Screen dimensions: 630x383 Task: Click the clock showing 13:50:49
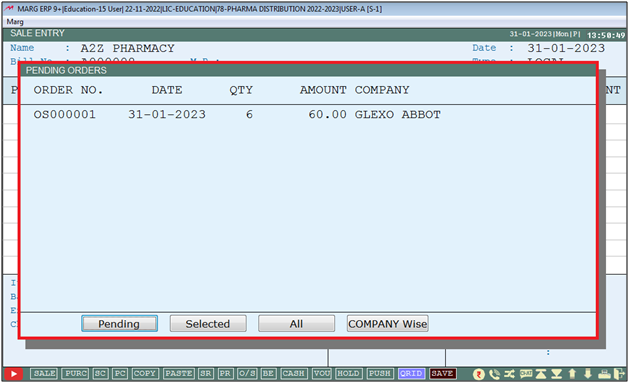pyautogui.click(x=606, y=35)
